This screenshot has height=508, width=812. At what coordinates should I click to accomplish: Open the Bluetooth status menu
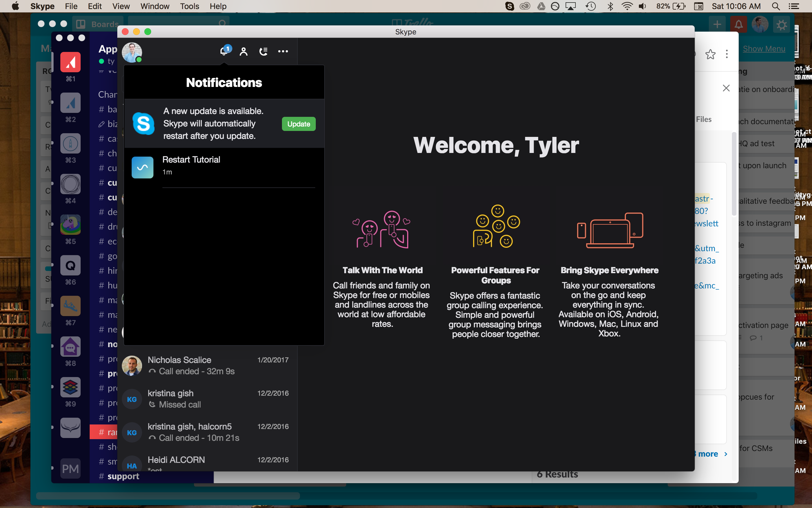click(x=610, y=6)
